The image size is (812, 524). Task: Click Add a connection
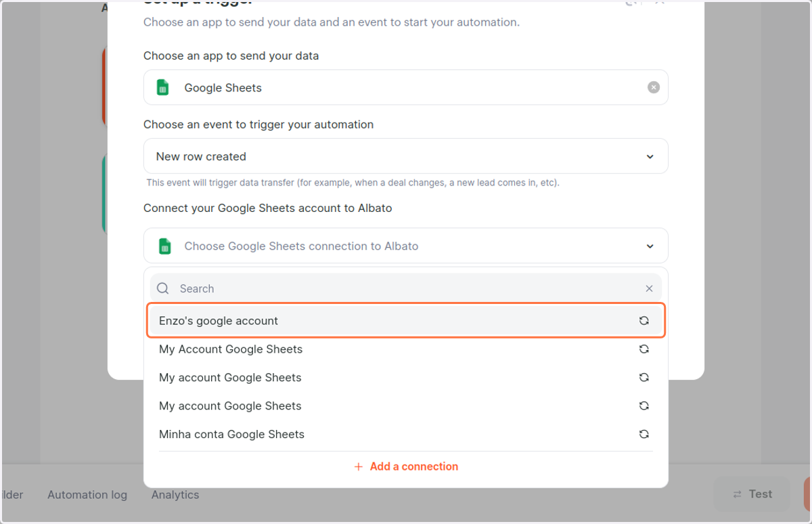(406, 466)
